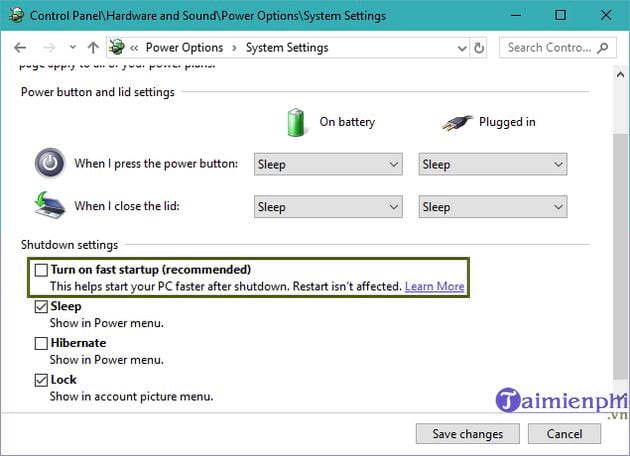Open power button Plugged in dropdown
The image size is (630, 456).
coord(493,164)
